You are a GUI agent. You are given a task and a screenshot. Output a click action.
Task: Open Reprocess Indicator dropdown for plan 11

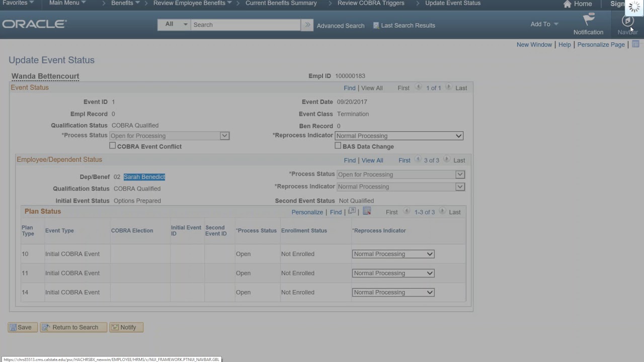[x=393, y=273]
